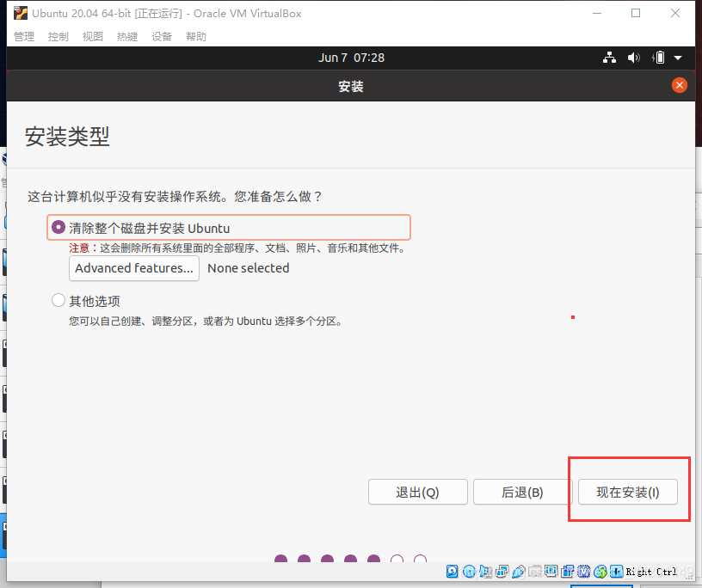This screenshot has width=702, height=588.
Task: Click the audio status icon in VirtualBox bar
Action: pos(486,571)
